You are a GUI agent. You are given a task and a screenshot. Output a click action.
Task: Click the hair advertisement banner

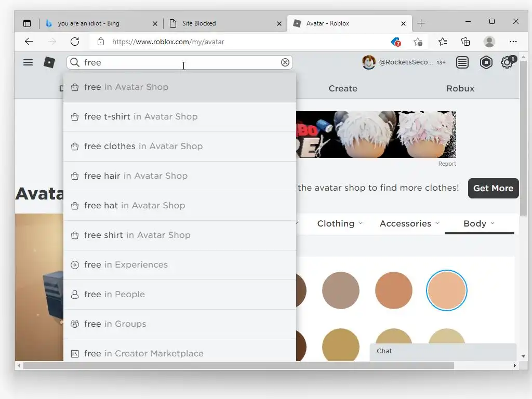[376, 135]
